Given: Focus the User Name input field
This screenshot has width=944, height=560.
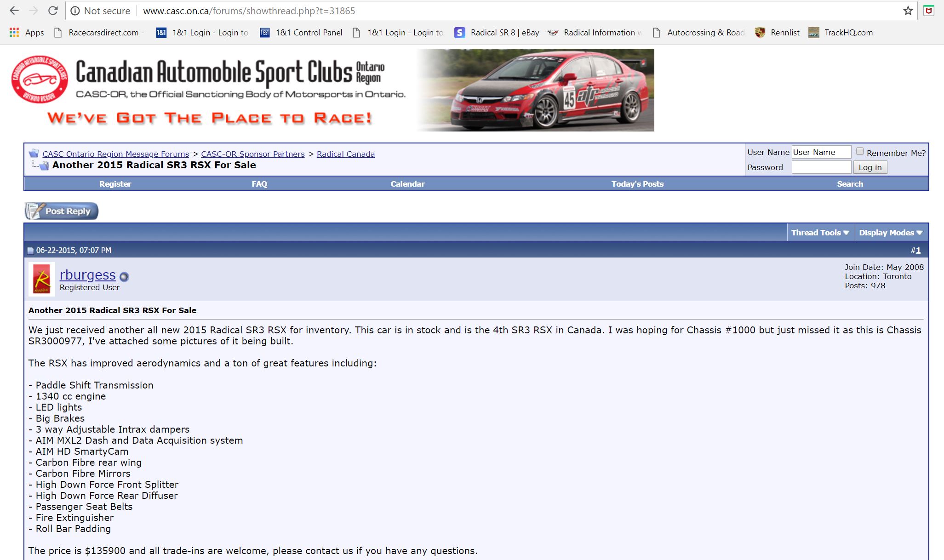Looking at the screenshot, I should click(x=821, y=152).
